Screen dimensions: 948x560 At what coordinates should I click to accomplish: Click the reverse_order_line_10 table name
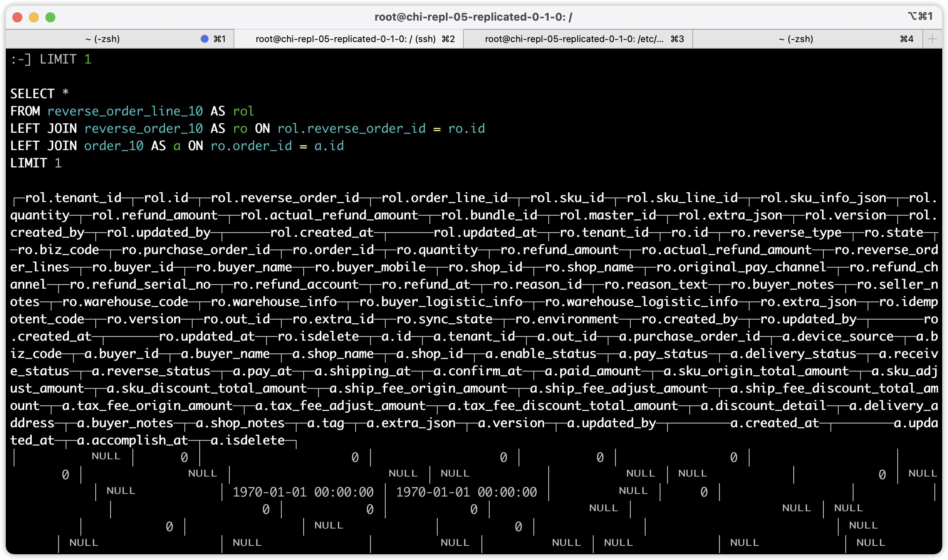(125, 111)
